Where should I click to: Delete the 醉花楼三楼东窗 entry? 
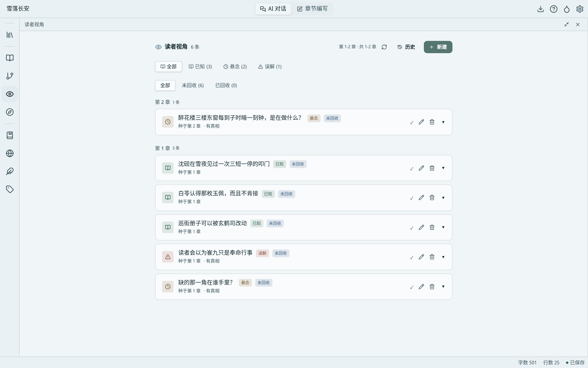click(432, 122)
